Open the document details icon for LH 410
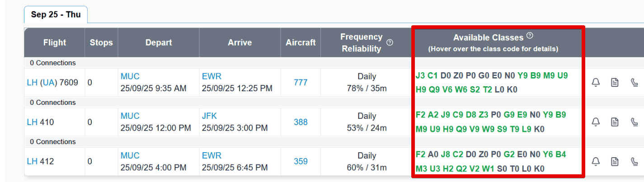The width and height of the screenshot is (644, 182). click(615, 122)
